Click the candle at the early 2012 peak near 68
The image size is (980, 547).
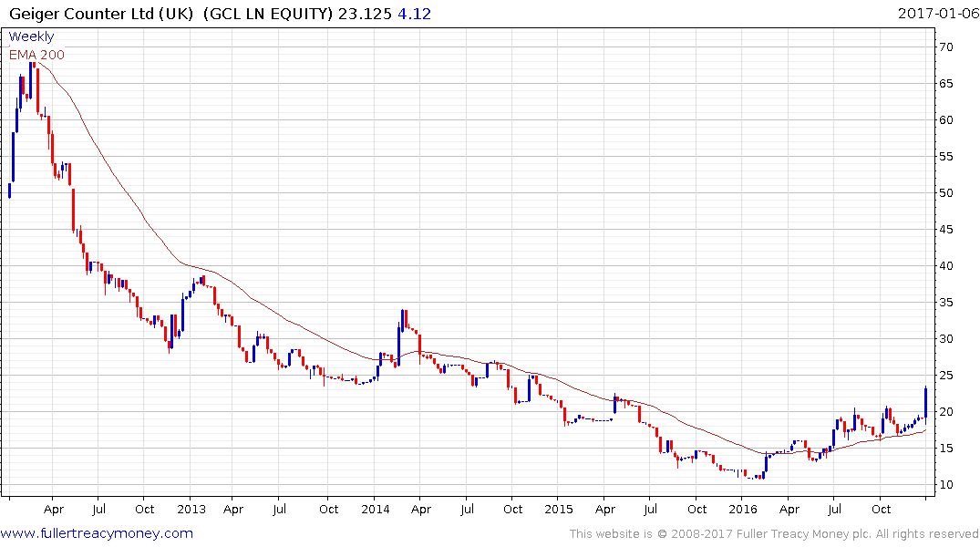[x=31, y=80]
